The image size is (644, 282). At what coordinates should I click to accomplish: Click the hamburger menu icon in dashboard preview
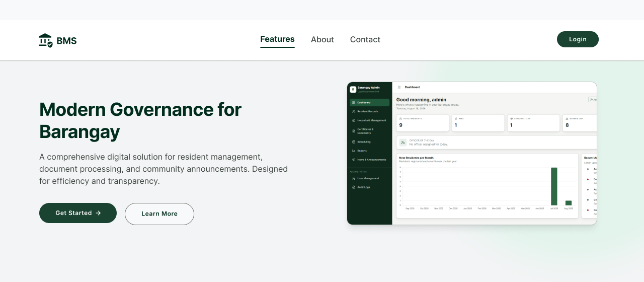[399, 87]
